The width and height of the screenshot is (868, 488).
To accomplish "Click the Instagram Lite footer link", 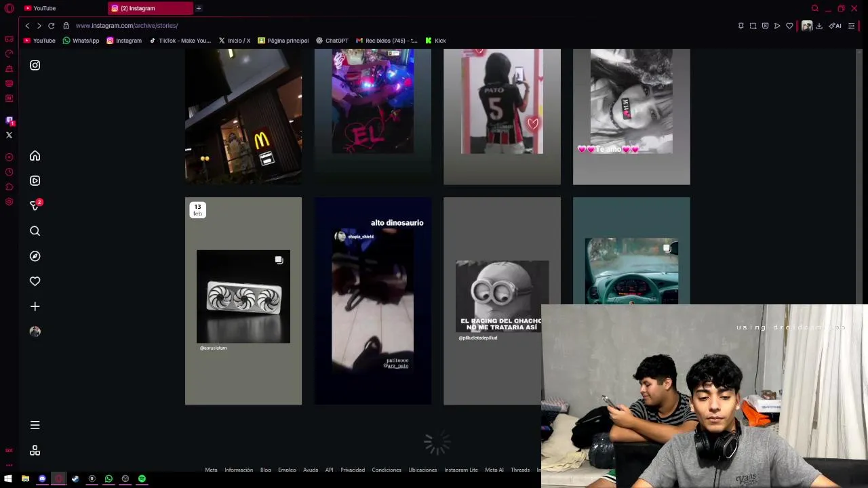I will [461, 470].
